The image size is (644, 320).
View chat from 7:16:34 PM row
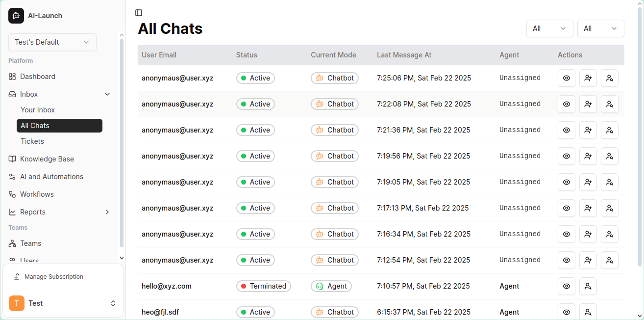click(567, 234)
